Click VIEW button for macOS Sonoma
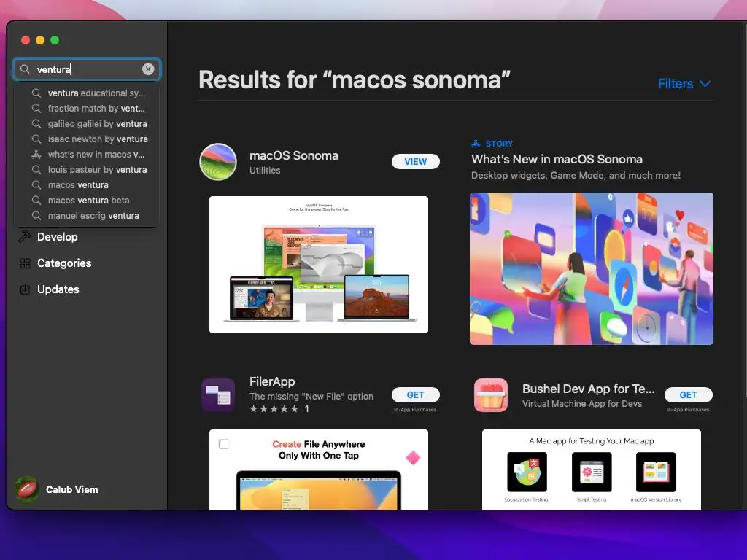The width and height of the screenshot is (747, 560). pyautogui.click(x=415, y=161)
